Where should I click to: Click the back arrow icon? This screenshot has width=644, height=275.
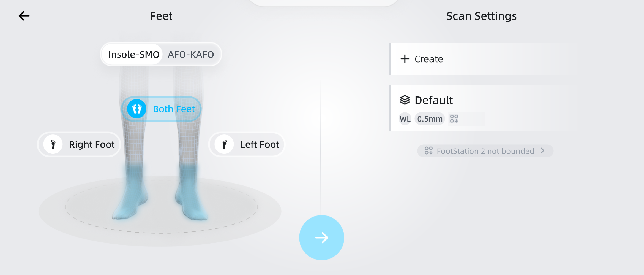point(24,16)
